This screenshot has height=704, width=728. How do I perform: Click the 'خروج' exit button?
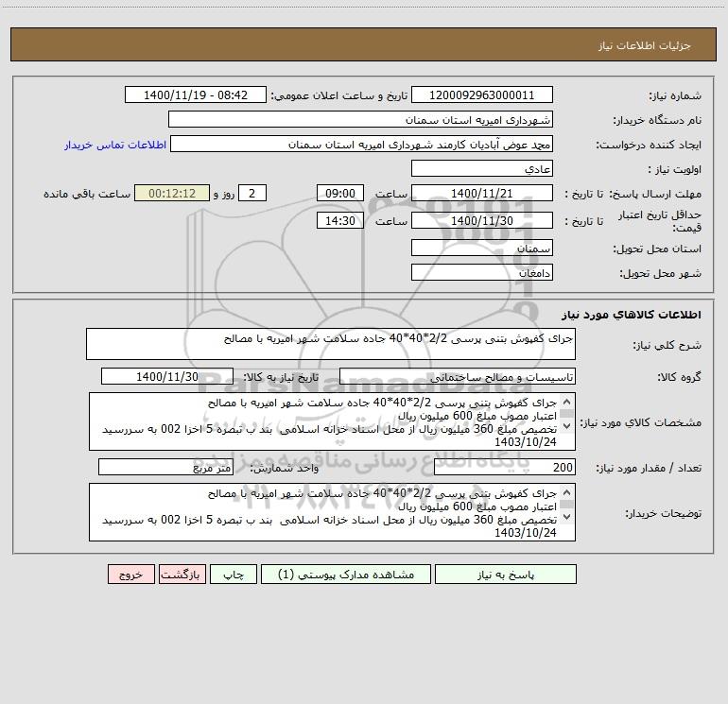coord(130,574)
